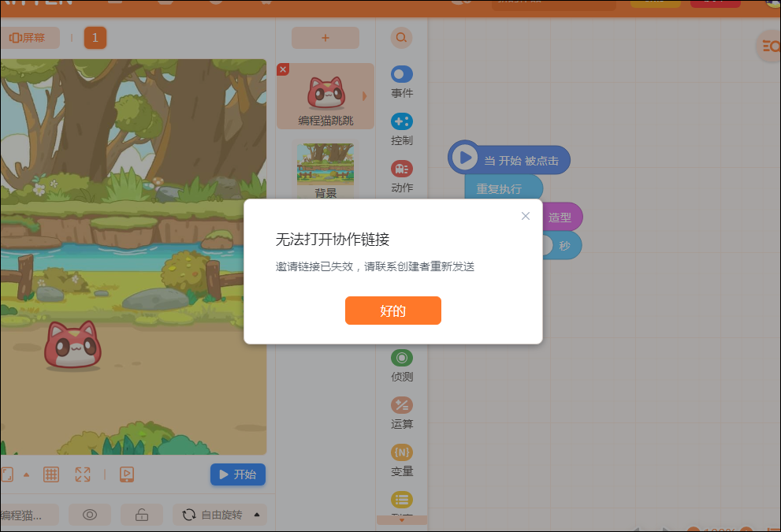The width and height of the screenshot is (781, 532).
Task: Toggle sprite visibility eye icon
Action: (90, 515)
